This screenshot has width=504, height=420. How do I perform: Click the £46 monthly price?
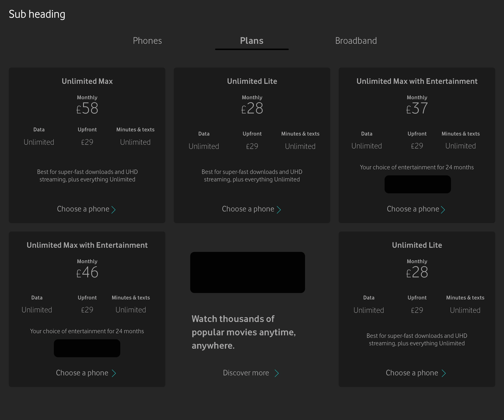click(x=87, y=272)
